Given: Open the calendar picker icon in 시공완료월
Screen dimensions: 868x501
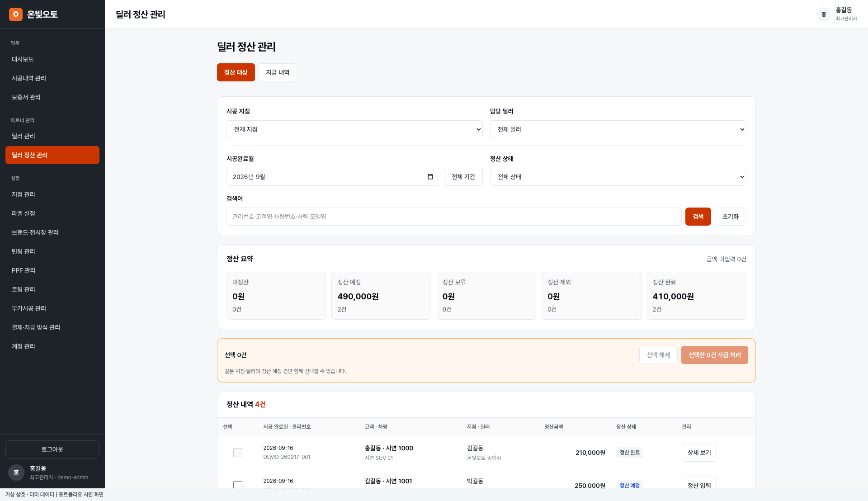Looking at the screenshot, I should pos(430,177).
